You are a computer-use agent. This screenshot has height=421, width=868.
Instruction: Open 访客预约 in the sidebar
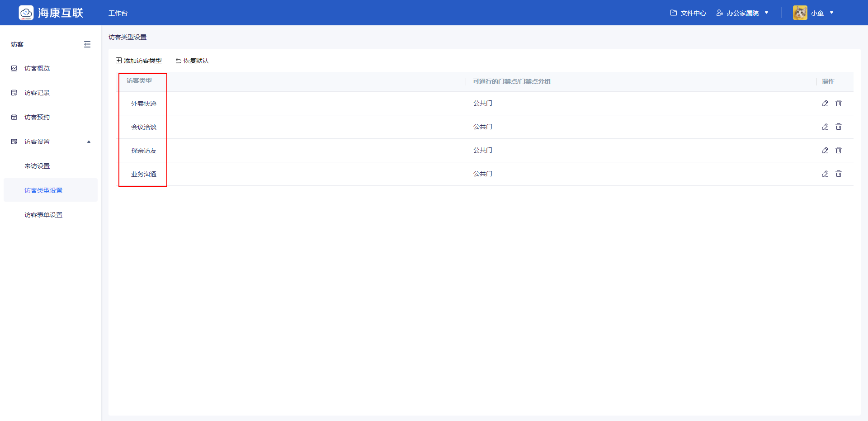tap(37, 117)
